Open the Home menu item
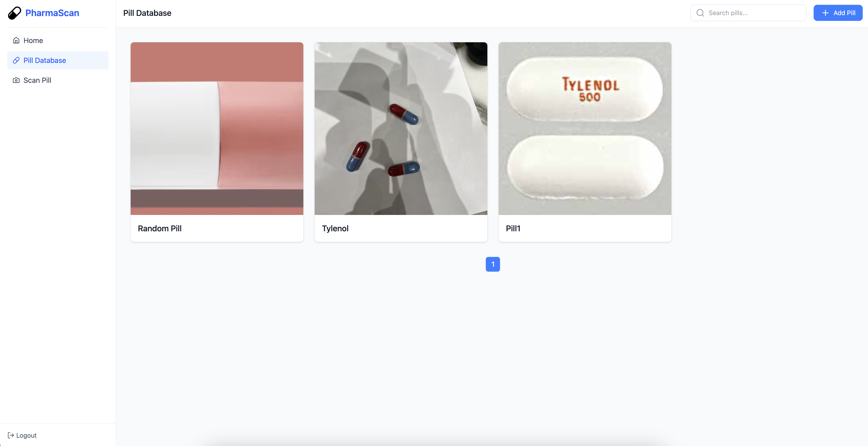Image resolution: width=868 pixels, height=446 pixels. pos(33,41)
